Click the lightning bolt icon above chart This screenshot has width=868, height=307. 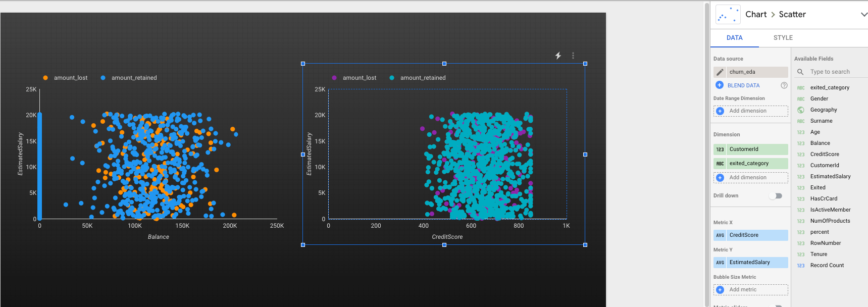click(558, 56)
